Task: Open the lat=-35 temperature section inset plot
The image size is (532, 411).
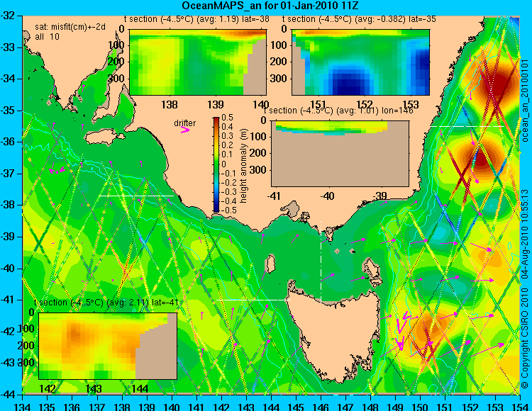Action: click(x=360, y=62)
